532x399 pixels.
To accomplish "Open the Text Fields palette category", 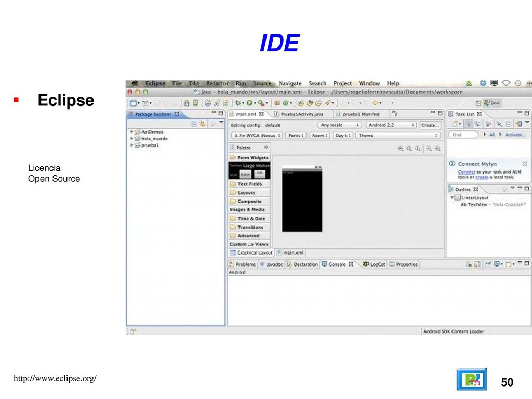I will point(249,184).
